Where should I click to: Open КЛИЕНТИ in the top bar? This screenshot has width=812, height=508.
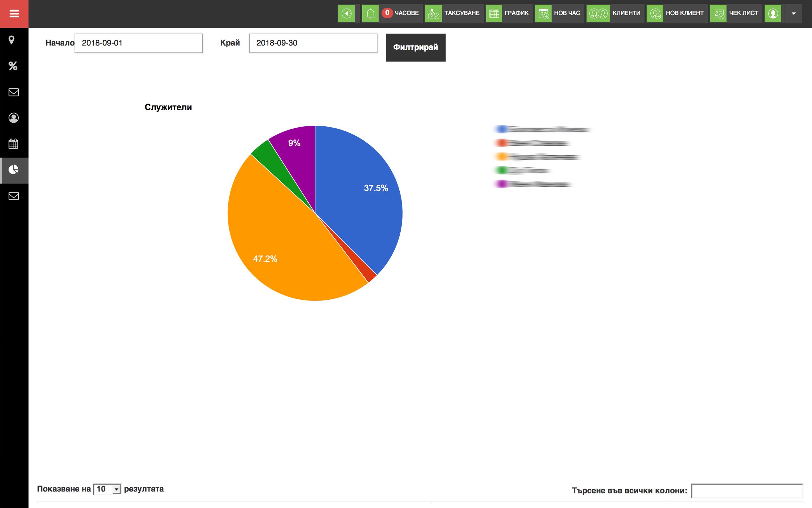(x=615, y=13)
